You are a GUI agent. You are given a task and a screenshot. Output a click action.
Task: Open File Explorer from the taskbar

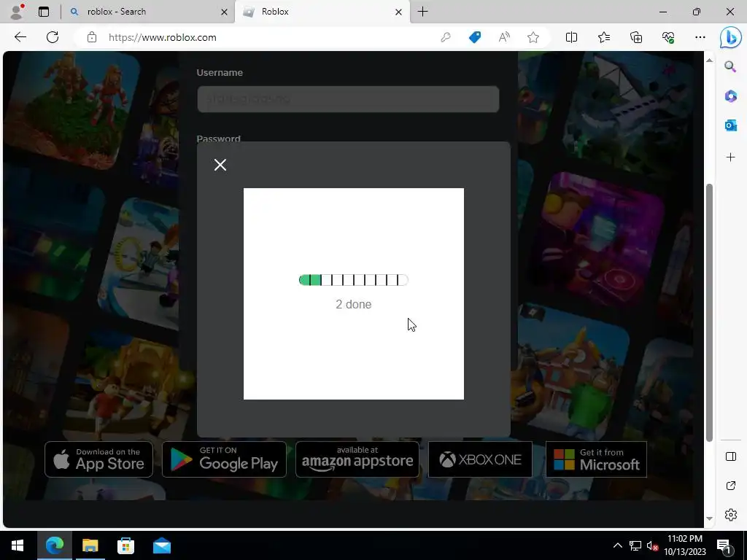90,545
